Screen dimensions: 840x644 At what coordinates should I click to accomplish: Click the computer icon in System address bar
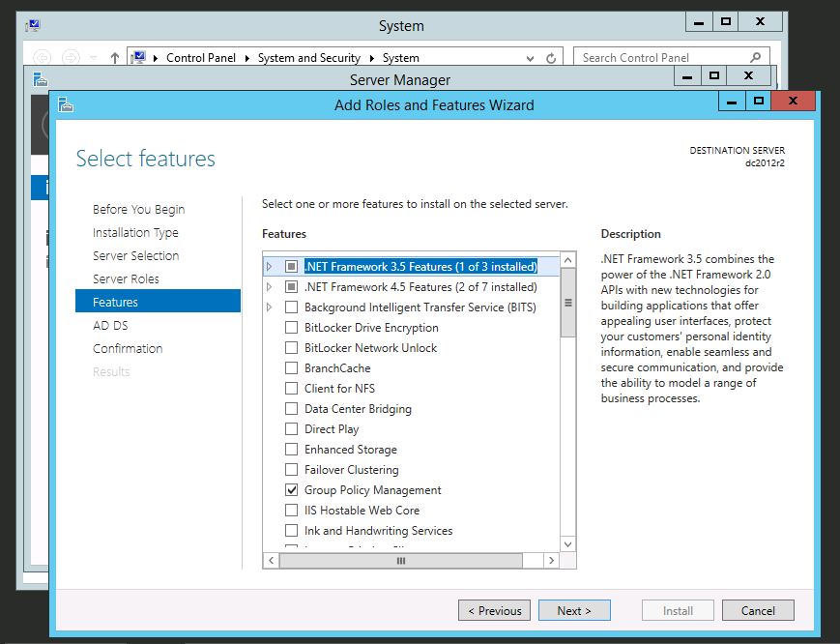tap(137, 57)
